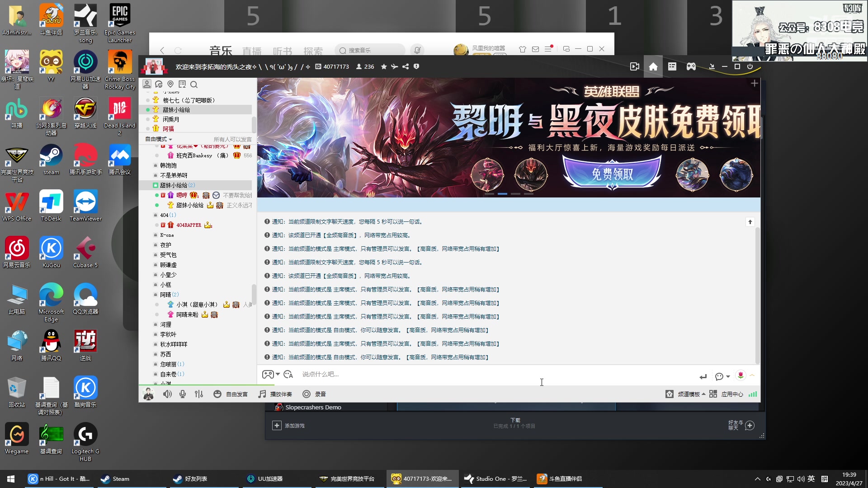Open the audio settings sliders icon

pyautogui.click(x=198, y=394)
